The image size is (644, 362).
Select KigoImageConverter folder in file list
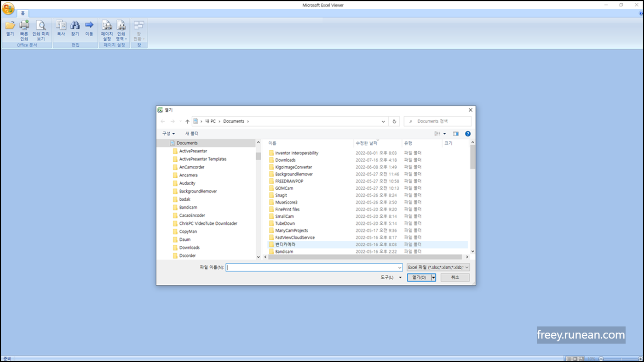[293, 167]
